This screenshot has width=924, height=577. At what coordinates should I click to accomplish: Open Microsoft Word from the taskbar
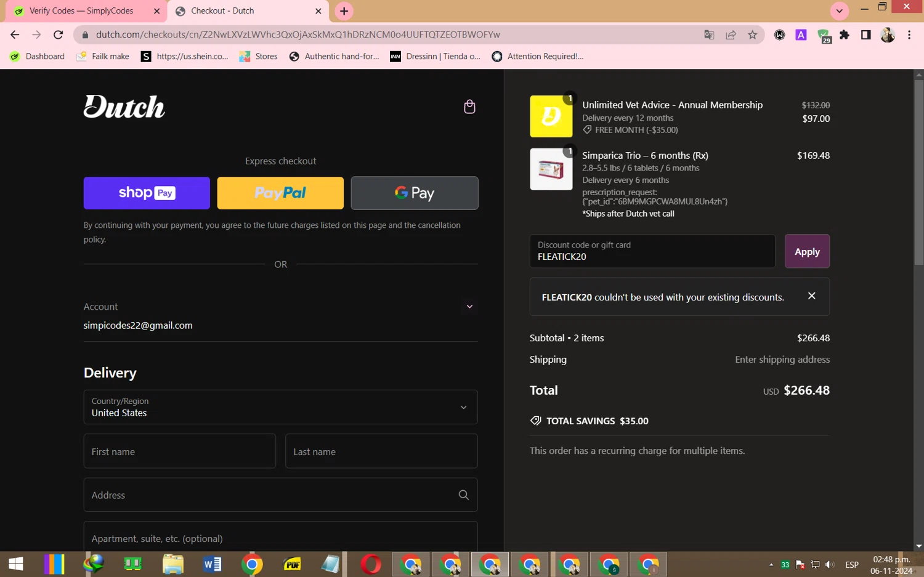pos(212,564)
